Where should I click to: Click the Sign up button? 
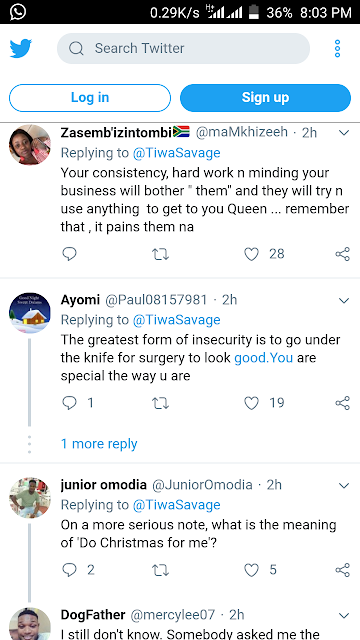point(265,98)
